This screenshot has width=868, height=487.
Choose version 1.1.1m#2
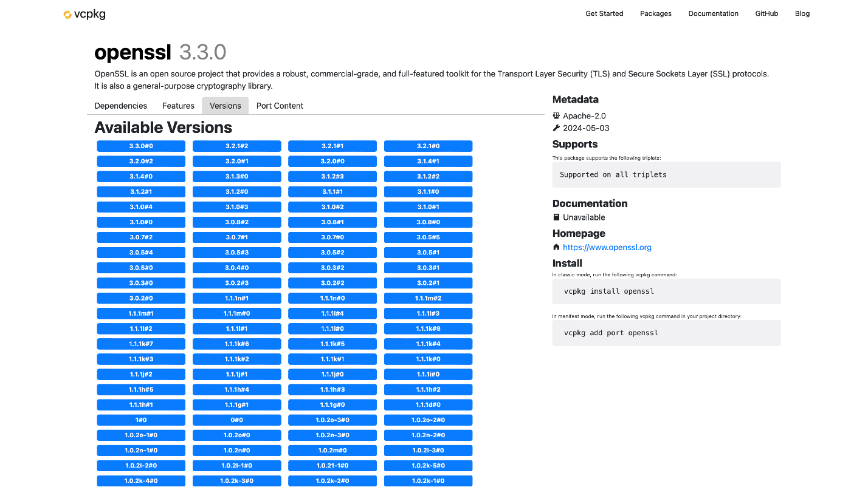428,298
